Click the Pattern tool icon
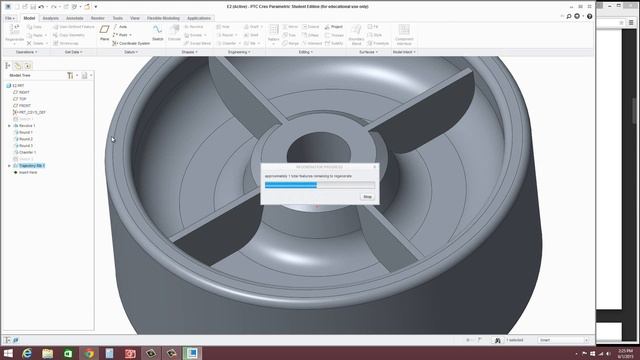The height and width of the screenshot is (360, 640). (x=274, y=30)
